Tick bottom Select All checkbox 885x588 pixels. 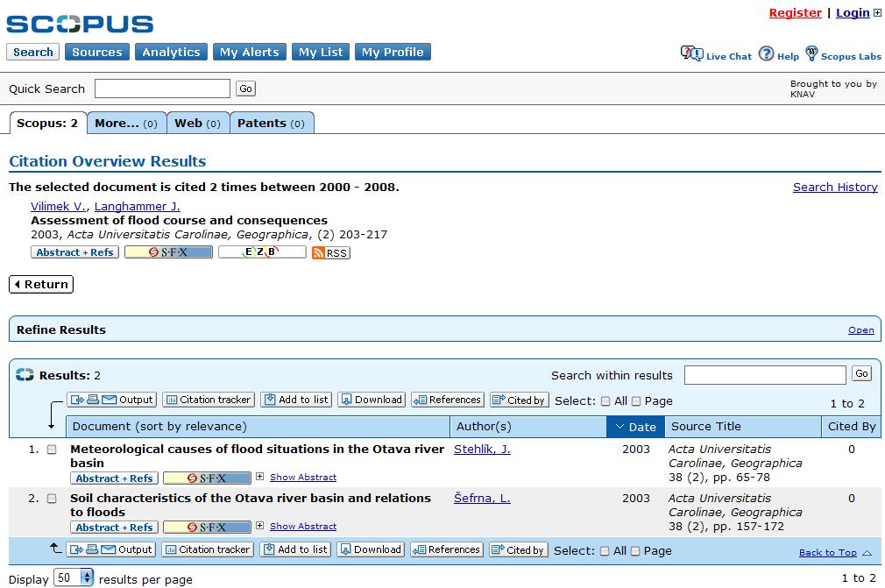click(x=605, y=551)
